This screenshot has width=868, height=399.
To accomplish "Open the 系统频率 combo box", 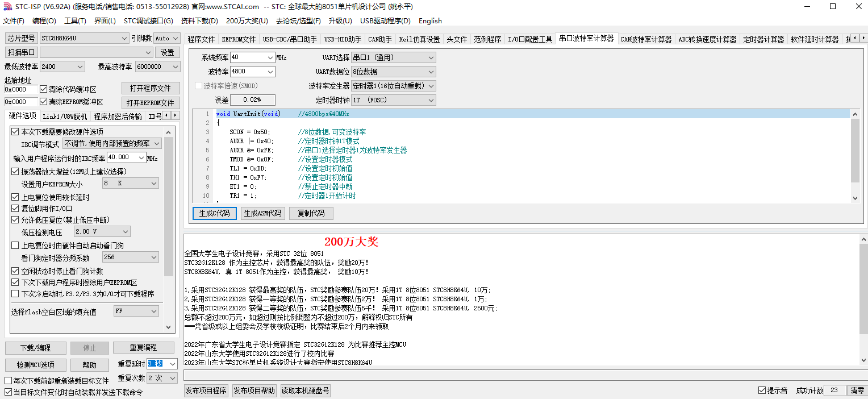I will click(x=253, y=57).
